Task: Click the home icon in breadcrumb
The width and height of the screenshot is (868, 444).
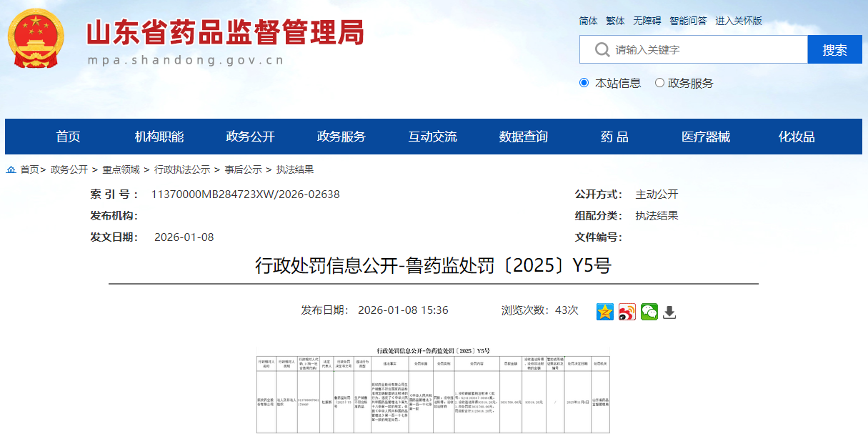Action: 11,170
